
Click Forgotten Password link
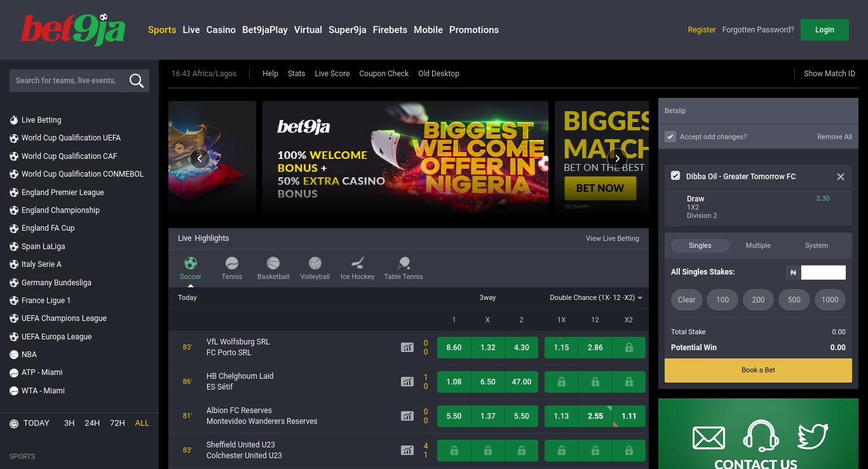(758, 30)
